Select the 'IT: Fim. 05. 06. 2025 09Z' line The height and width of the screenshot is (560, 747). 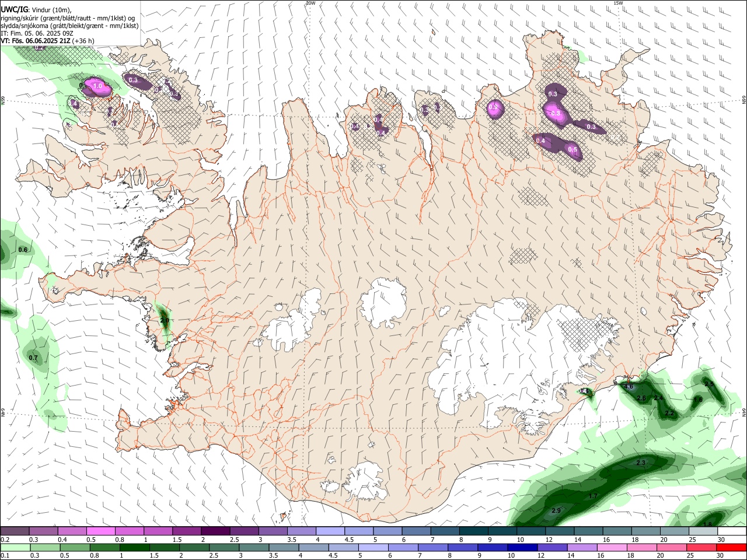(x=37, y=33)
